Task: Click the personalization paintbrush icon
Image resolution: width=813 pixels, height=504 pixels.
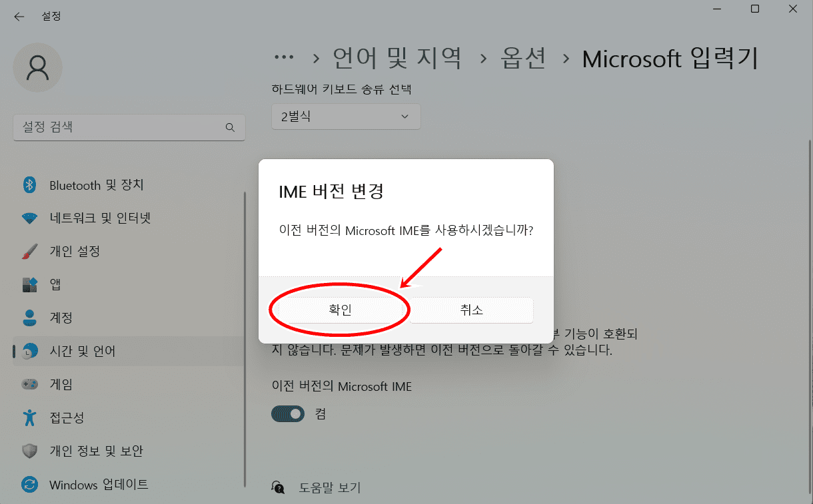Action: pyautogui.click(x=29, y=252)
